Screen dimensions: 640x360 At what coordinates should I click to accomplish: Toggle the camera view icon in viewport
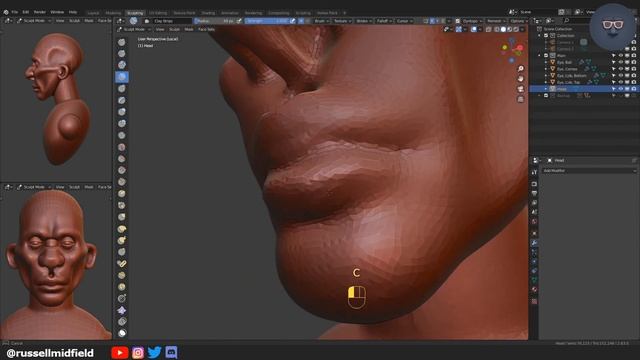pyautogui.click(x=520, y=89)
